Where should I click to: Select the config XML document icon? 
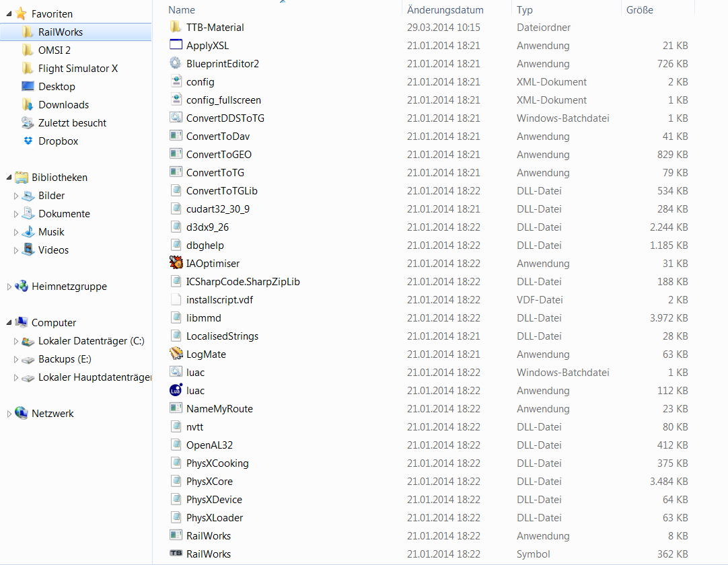(x=176, y=81)
